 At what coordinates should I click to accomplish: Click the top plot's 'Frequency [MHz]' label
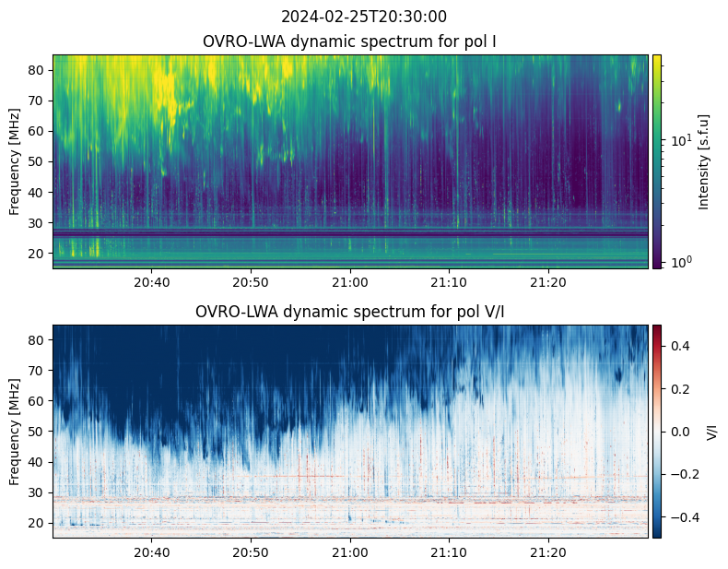15,161
